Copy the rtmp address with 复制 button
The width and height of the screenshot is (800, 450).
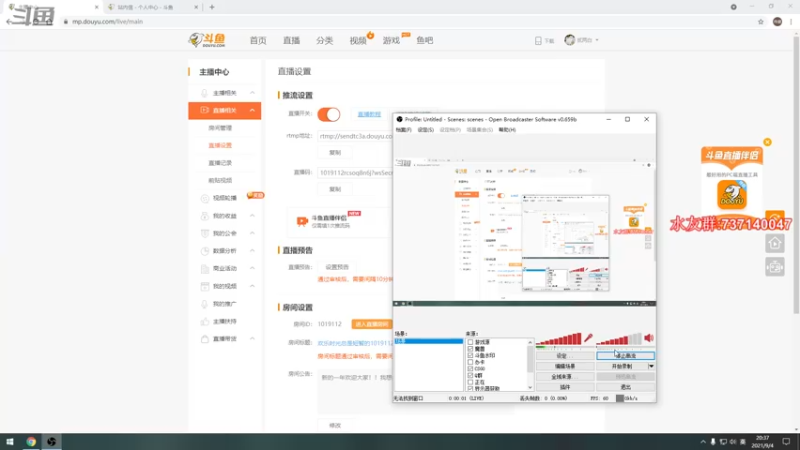pyautogui.click(x=335, y=153)
